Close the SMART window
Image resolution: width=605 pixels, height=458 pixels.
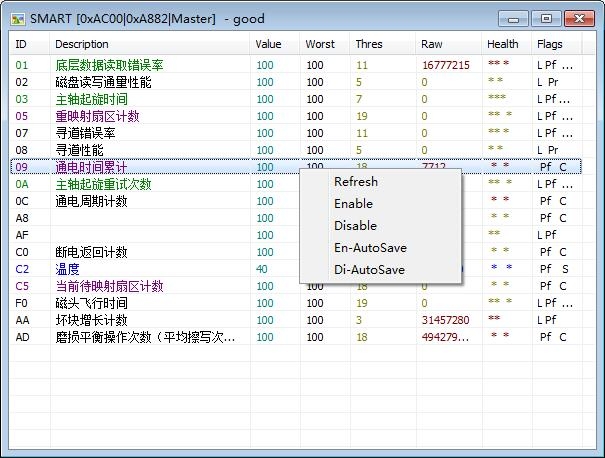click(579, 19)
